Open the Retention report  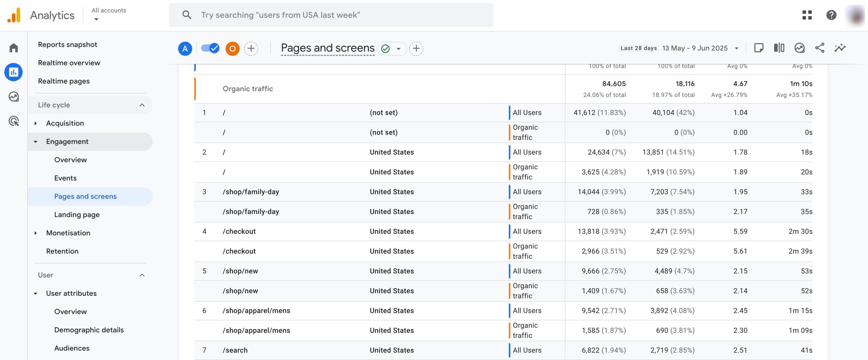pyautogui.click(x=62, y=251)
